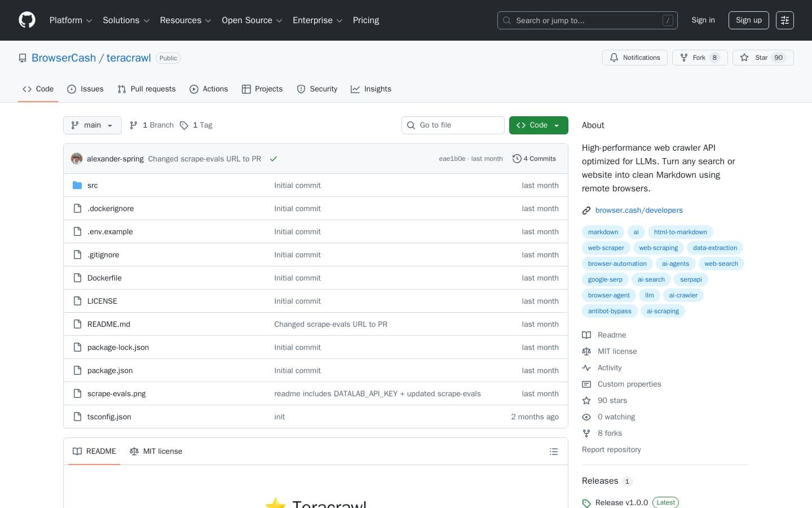Expand the Open Source menu

pos(251,20)
